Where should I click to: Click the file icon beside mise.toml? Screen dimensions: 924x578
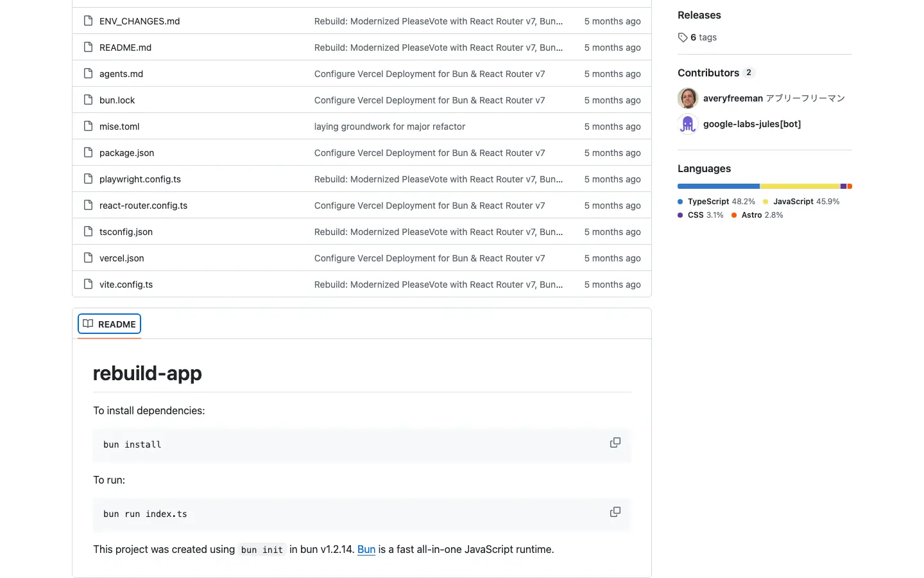point(89,127)
